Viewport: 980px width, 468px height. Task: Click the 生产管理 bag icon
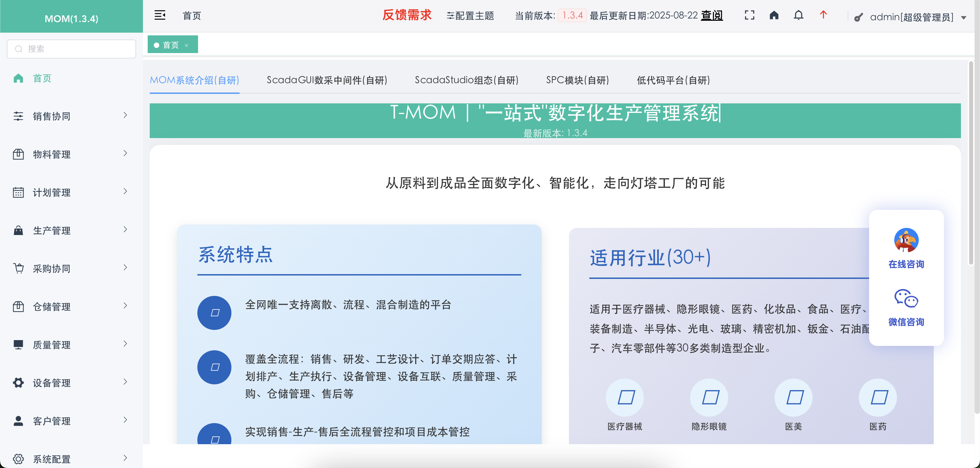18,230
